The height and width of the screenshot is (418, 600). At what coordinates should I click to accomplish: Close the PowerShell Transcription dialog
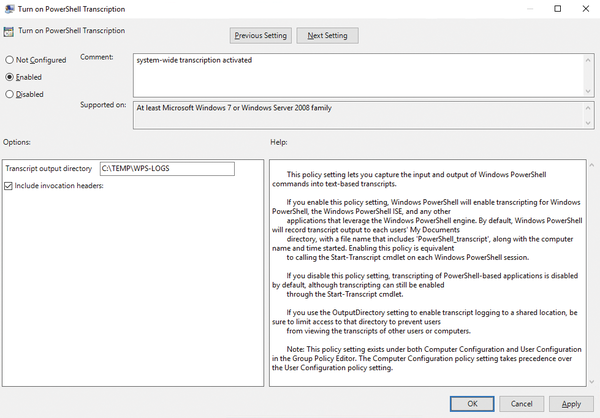click(585, 8)
